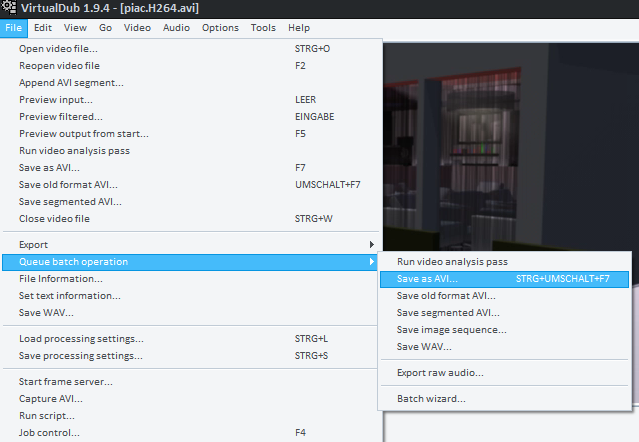Select Preview filtered...
639x442 pixels.
(191, 117)
